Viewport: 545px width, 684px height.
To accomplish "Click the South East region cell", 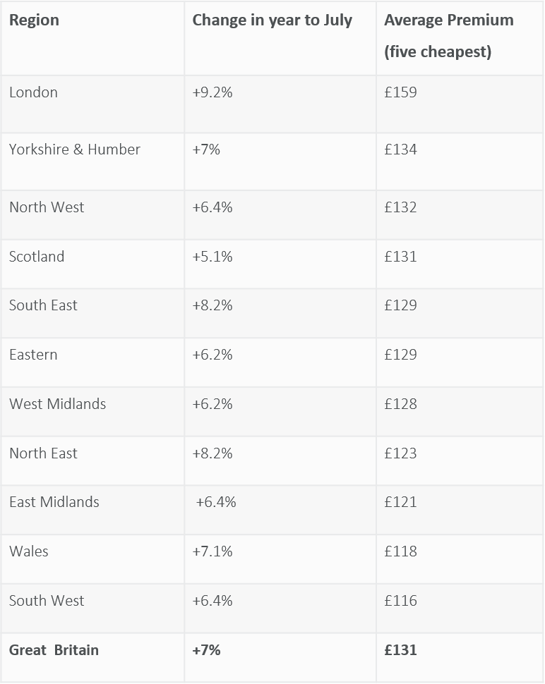I will [43, 305].
